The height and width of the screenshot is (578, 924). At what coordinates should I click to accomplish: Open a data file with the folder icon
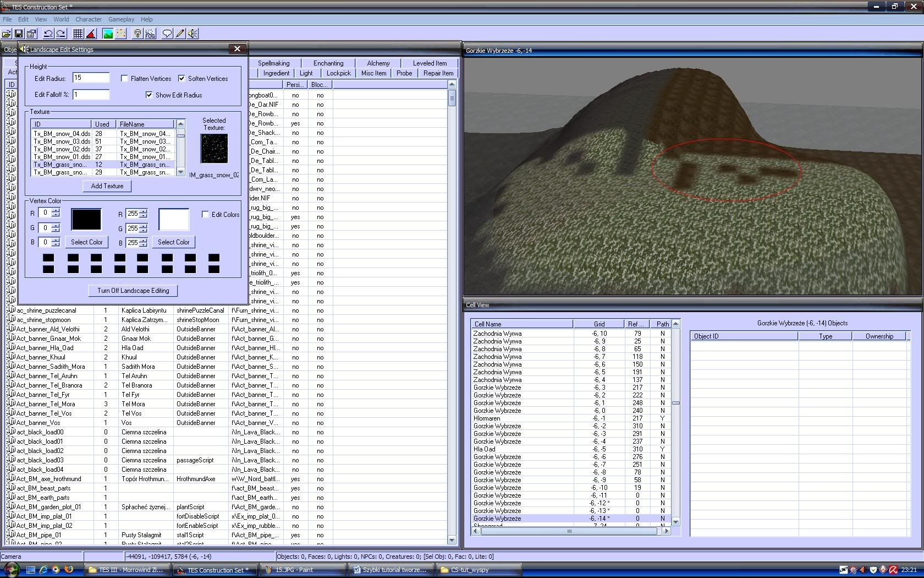point(7,34)
